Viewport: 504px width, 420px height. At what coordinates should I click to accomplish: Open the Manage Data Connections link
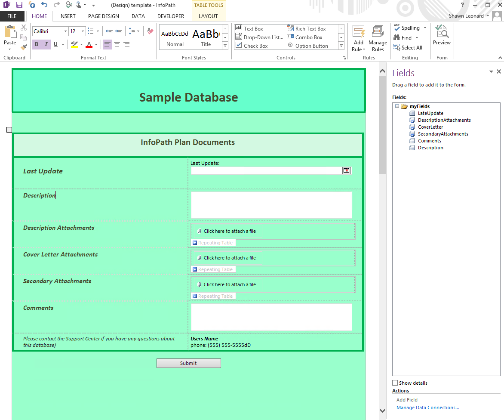428,408
